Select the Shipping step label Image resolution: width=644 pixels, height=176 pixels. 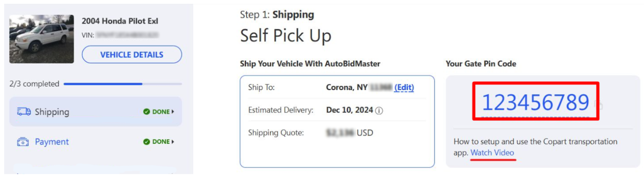click(x=52, y=112)
